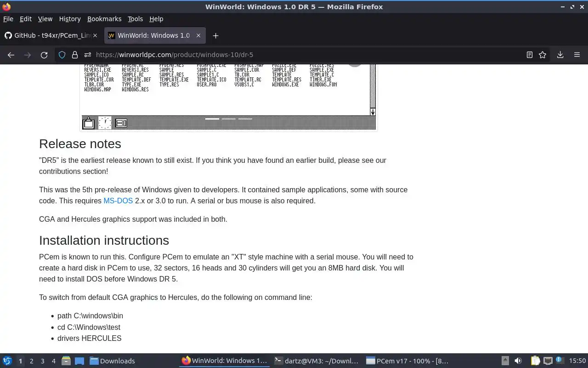The image size is (588, 368).
Task: Activate WinWorld Firefox window in taskbar
Action: pos(224,361)
